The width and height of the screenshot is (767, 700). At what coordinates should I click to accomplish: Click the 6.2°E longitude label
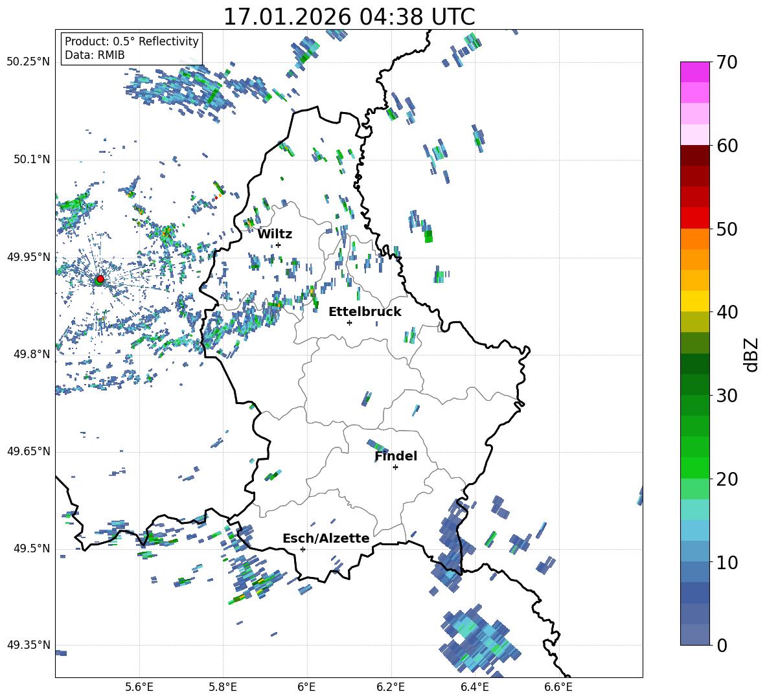(391, 687)
